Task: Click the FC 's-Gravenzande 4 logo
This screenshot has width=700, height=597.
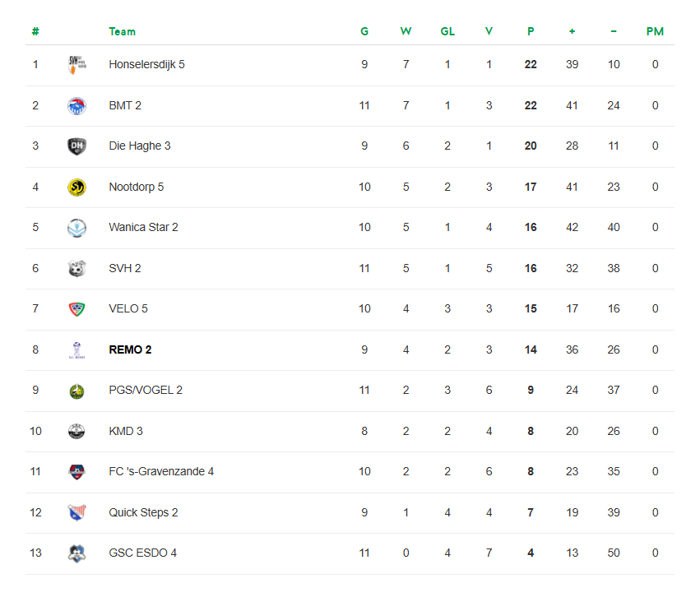Action: (x=76, y=472)
